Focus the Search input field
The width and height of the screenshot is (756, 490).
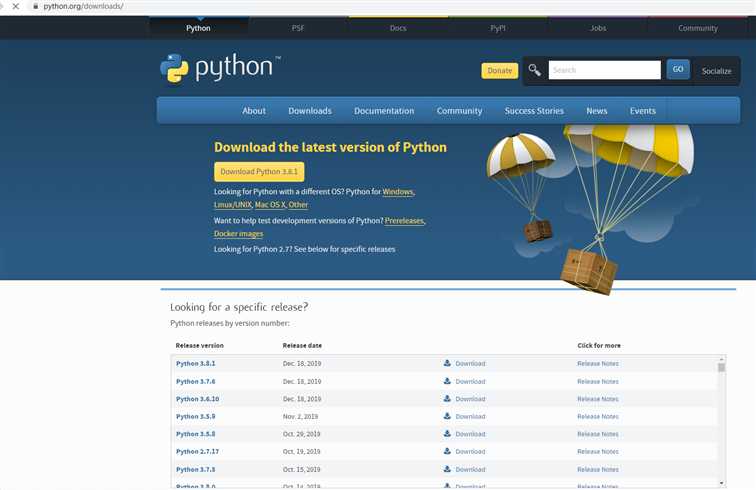coord(605,70)
